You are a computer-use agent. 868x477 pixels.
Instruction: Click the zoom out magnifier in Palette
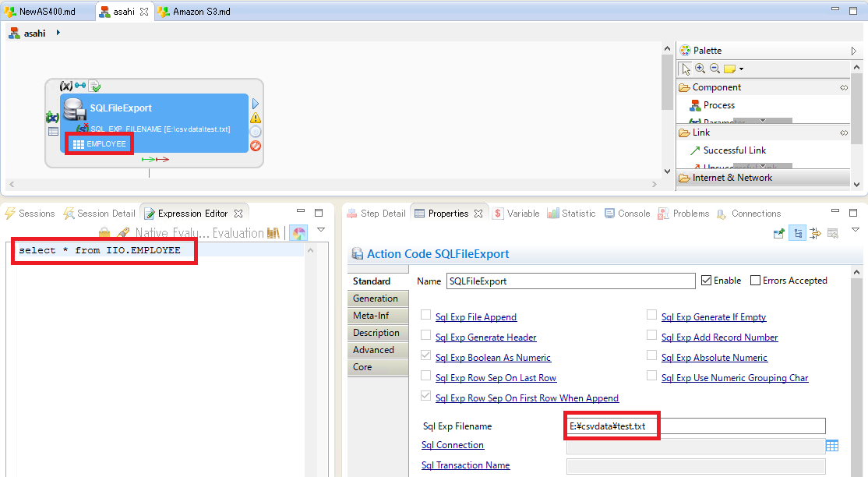(x=715, y=69)
